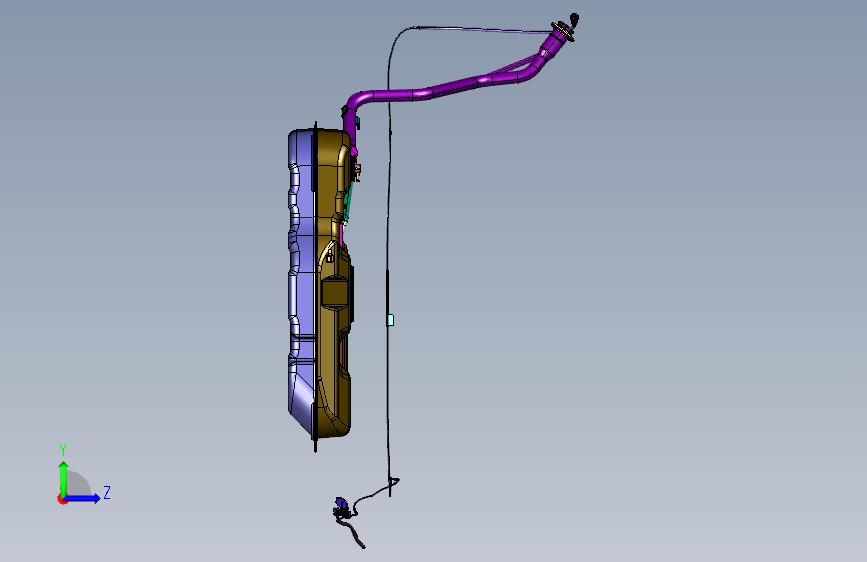Pick the blue connector at model bottom
The height and width of the screenshot is (562, 867).
(341, 506)
